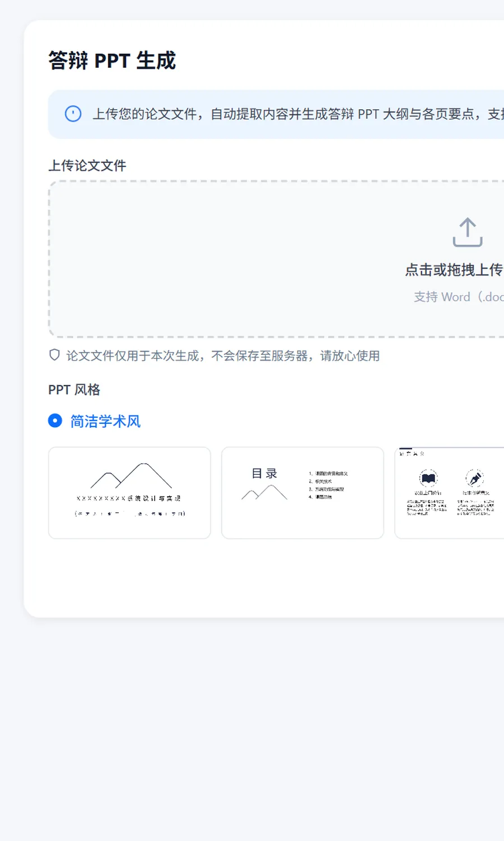Open the third slide preview with book icon

point(450,493)
